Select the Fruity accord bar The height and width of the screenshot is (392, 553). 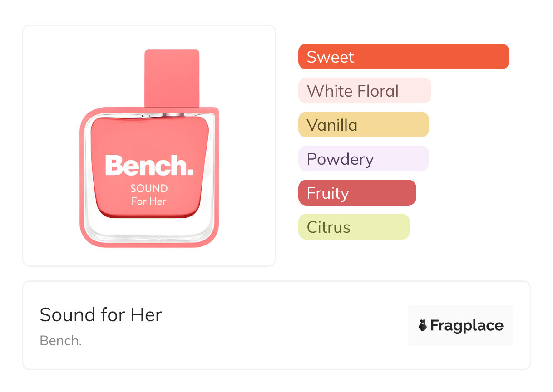357,193
